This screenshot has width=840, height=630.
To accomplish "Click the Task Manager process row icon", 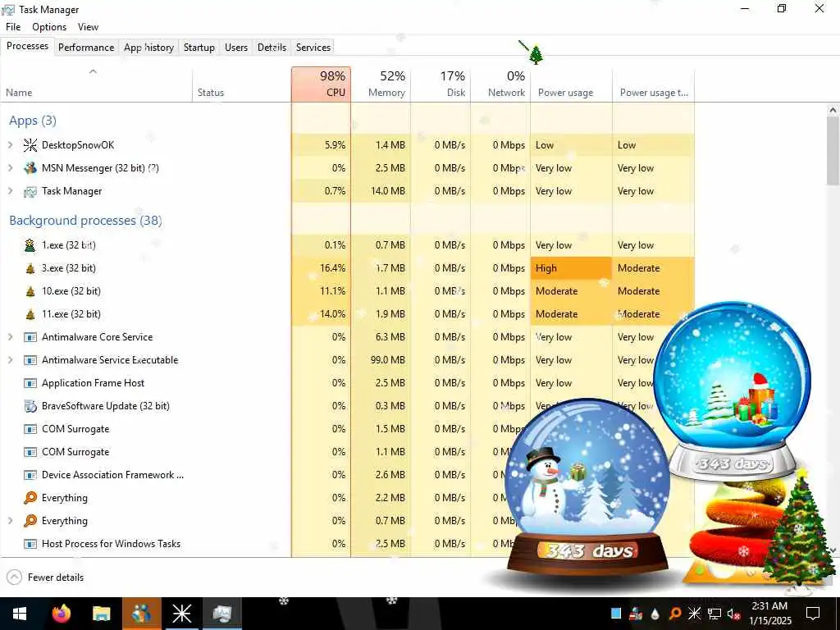I will pos(30,191).
